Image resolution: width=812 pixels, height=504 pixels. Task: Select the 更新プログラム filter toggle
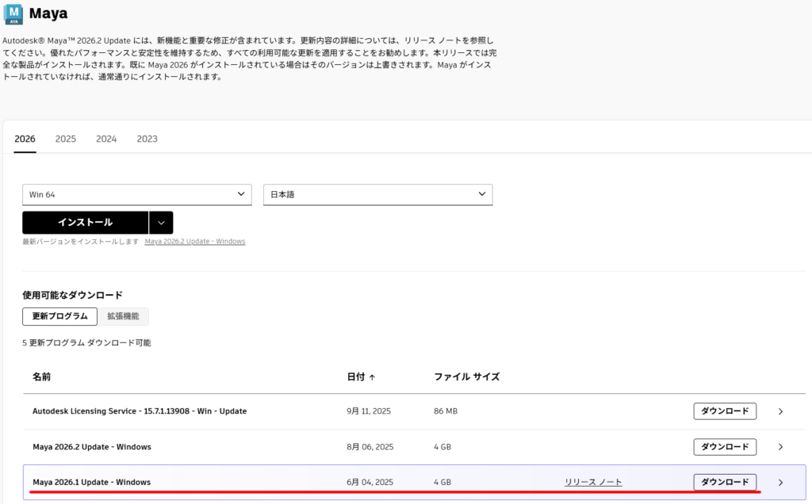[59, 316]
